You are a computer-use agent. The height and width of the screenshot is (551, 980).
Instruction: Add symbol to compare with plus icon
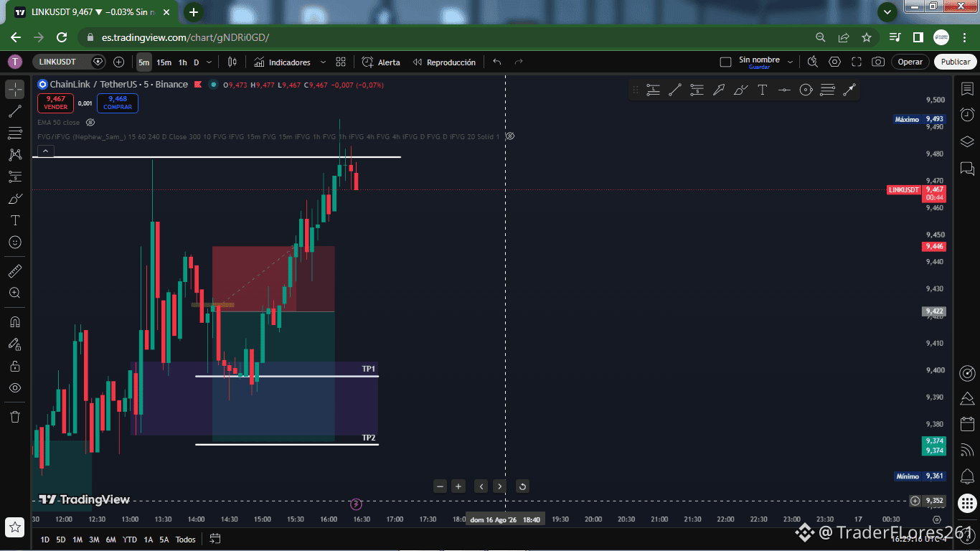[x=119, y=62]
